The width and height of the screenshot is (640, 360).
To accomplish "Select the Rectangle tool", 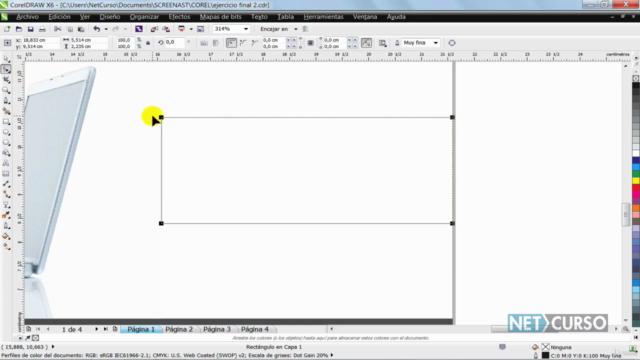I will click(6, 122).
